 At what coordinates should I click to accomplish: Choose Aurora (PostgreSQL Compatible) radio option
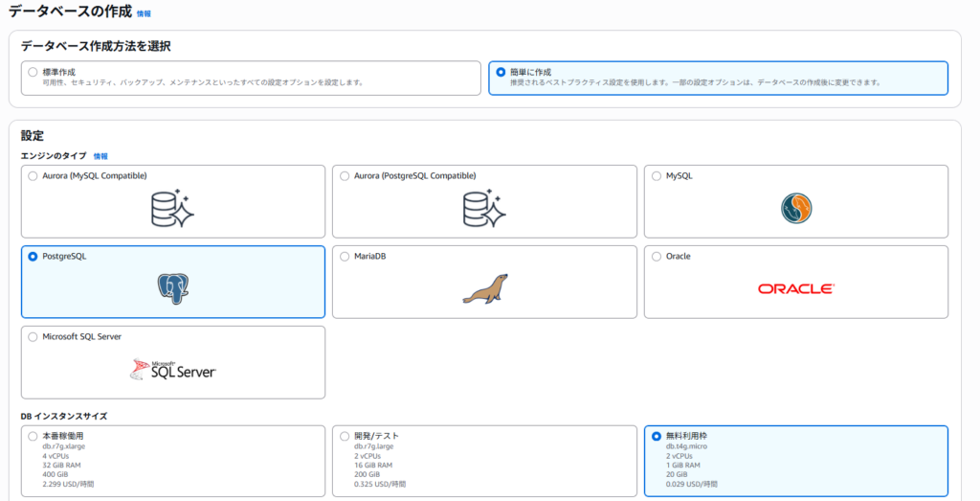tap(345, 176)
